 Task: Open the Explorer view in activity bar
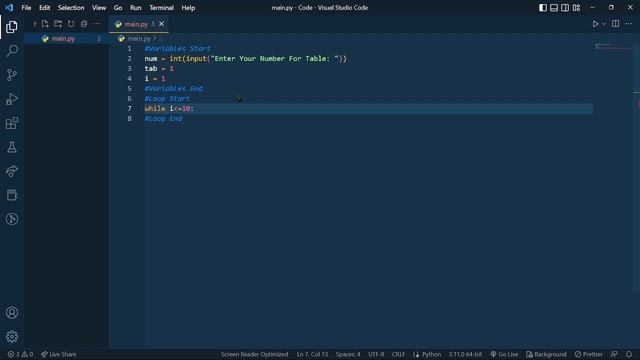(x=12, y=27)
